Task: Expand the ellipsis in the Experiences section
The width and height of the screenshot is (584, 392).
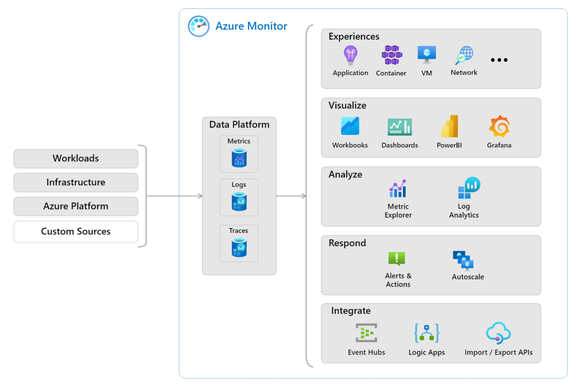Action: [499, 59]
